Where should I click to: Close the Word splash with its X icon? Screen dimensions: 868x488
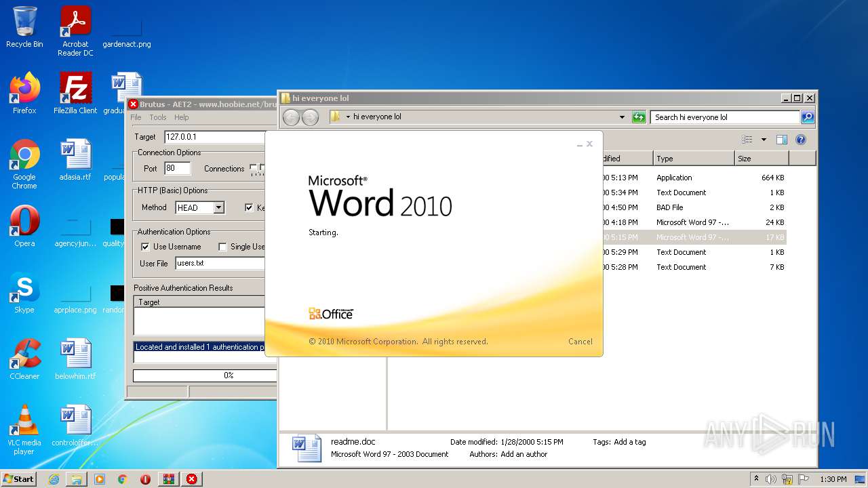[589, 144]
